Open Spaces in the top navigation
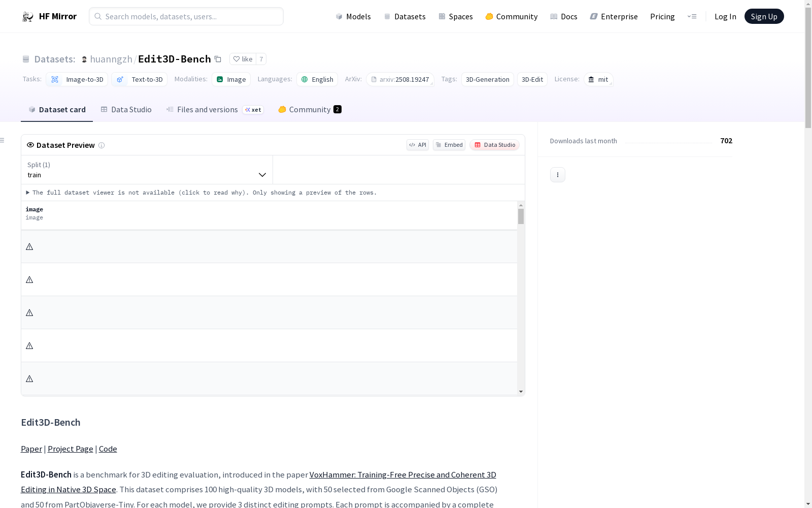 click(456, 17)
